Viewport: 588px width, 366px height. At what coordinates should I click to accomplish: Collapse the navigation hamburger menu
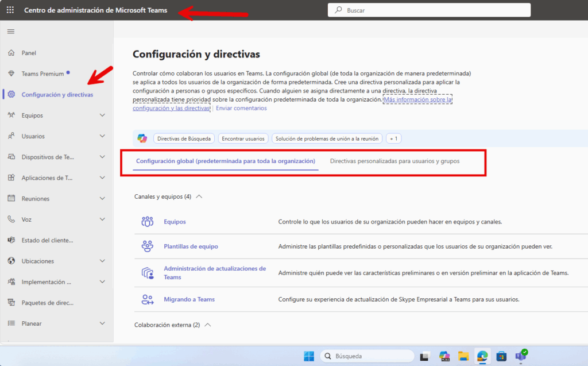10,31
